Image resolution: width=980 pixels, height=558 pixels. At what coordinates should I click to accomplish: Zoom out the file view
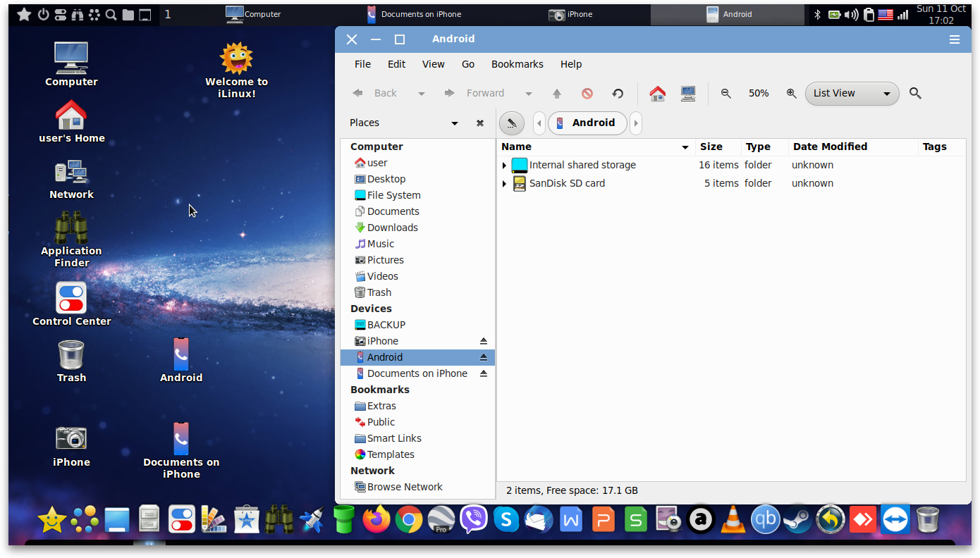pyautogui.click(x=725, y=93)
